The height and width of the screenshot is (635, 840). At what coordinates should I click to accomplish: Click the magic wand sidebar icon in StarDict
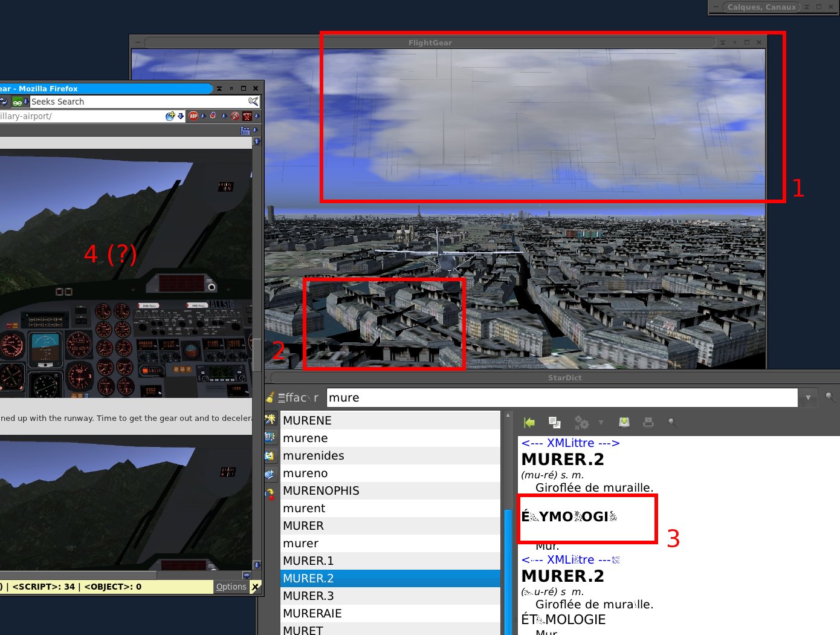click(x=270, y=419)
